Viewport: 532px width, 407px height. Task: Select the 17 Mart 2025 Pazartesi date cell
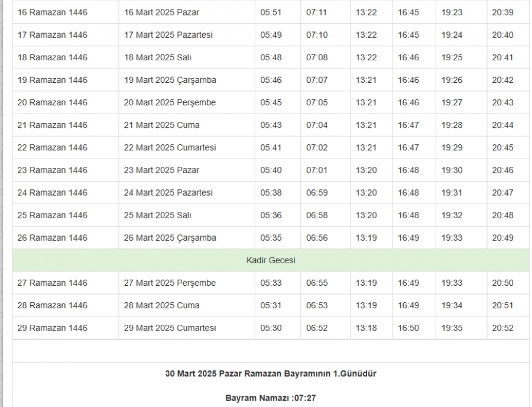pyautogui.click(x=168, y=35)
